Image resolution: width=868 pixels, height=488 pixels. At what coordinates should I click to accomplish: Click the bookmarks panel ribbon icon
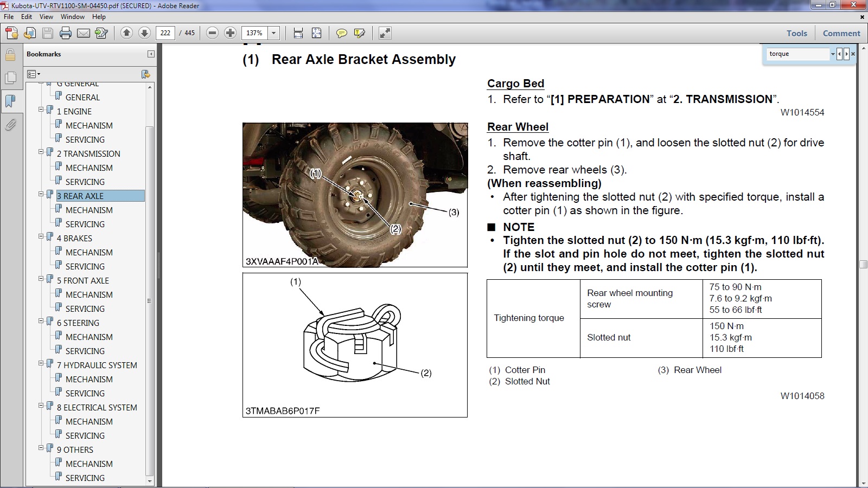10,101
